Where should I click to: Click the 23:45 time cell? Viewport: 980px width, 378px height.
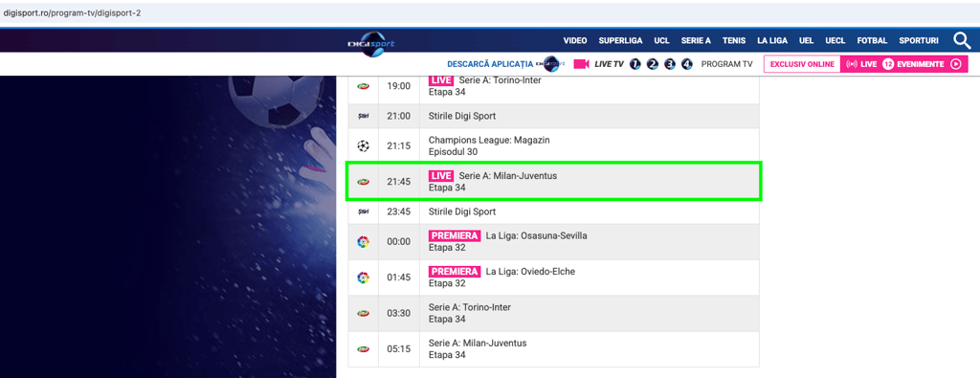point(399,211)
